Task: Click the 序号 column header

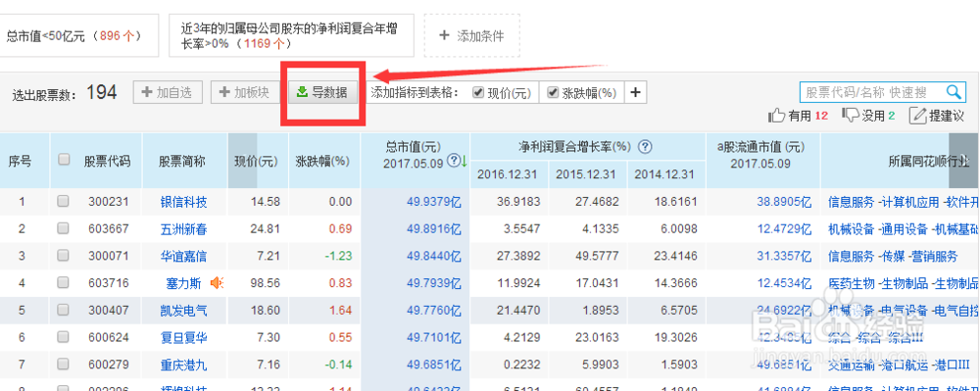Action: tap(20, 161)
